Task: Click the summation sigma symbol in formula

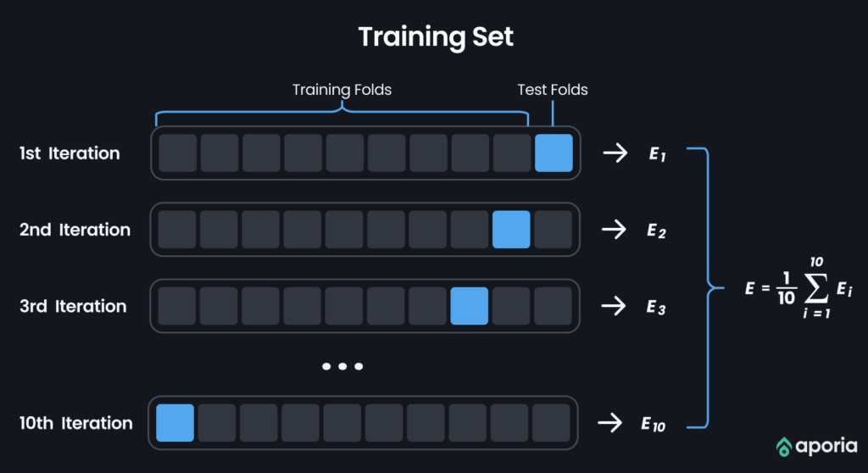Action: 816,288
